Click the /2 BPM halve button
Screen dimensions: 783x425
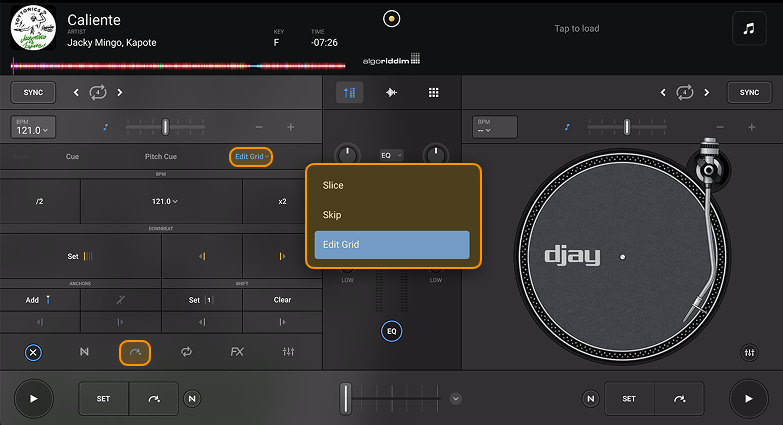[x=40, y=201]
